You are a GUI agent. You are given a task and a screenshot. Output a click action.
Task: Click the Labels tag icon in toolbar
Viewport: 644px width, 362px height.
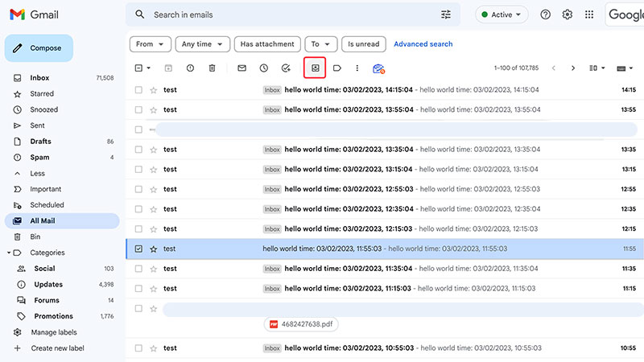tap(337, 68)
